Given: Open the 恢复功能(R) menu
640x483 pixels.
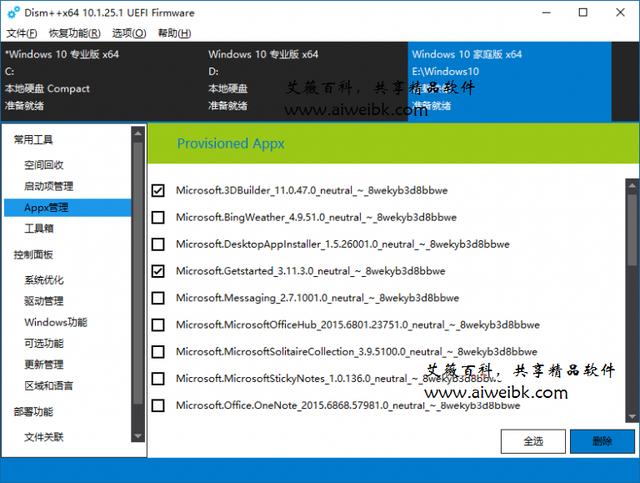Looking at the screenshot, I should point(75,33).
